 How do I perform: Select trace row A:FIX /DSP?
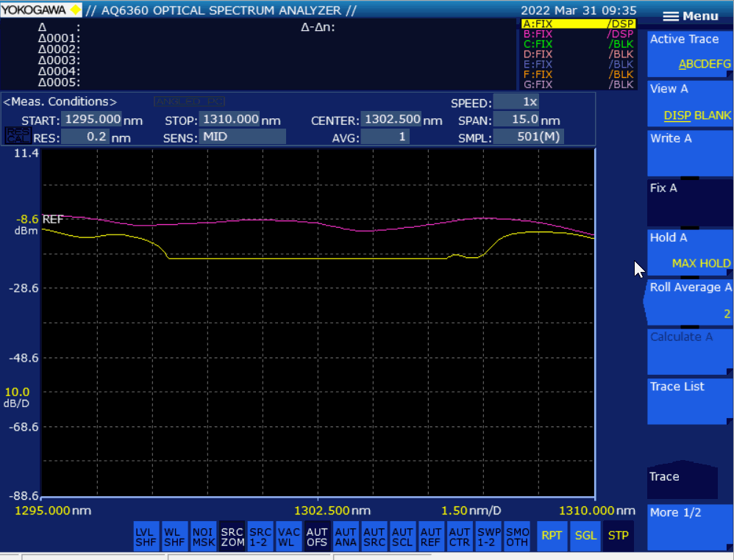click(579, 24)
